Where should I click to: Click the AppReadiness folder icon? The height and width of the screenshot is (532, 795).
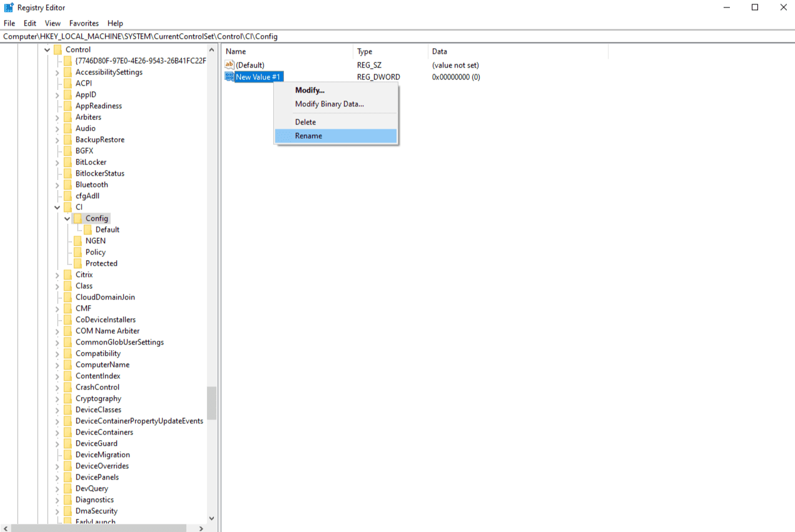tap(68, 106)
